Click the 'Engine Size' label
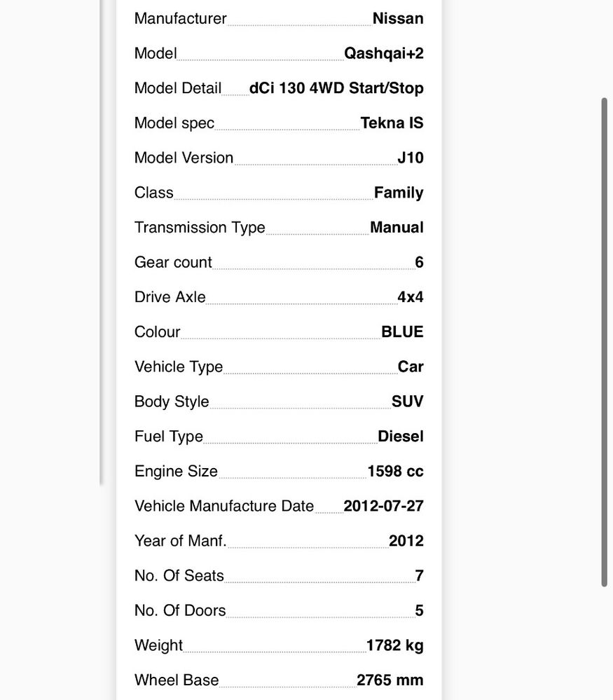This screenshot has width=613, height=700. point(176,471)
